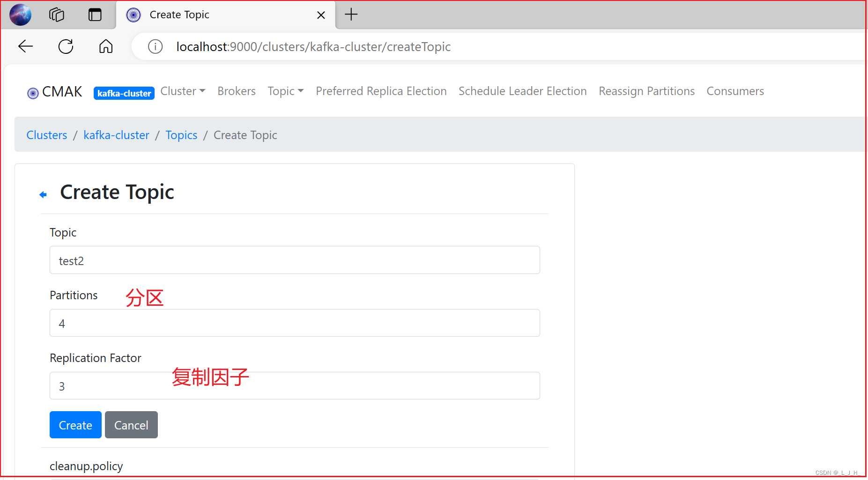This screenshot has width=868, height=480.
Task: Click the Create button to submit the topic
Action: tap(75, 425)
